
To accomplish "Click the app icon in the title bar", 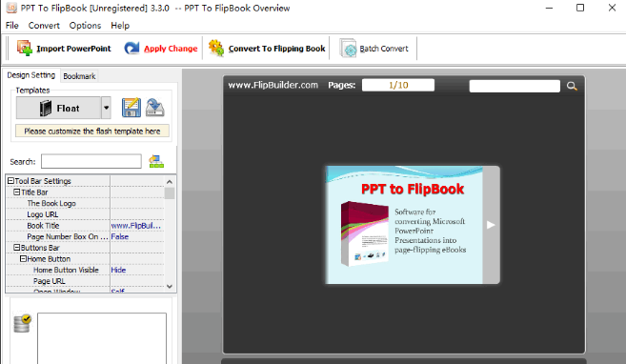I will coord(11,8).
